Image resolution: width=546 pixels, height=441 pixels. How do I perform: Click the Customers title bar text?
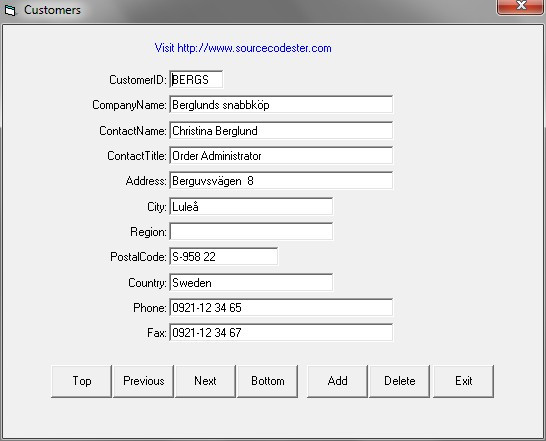pos(52,10)
